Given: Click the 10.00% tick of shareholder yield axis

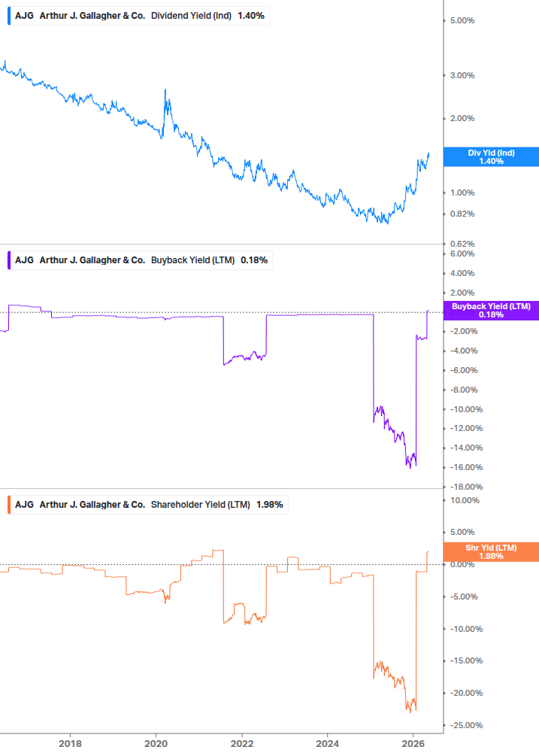Looking at the screenshot, I should 465,500.
